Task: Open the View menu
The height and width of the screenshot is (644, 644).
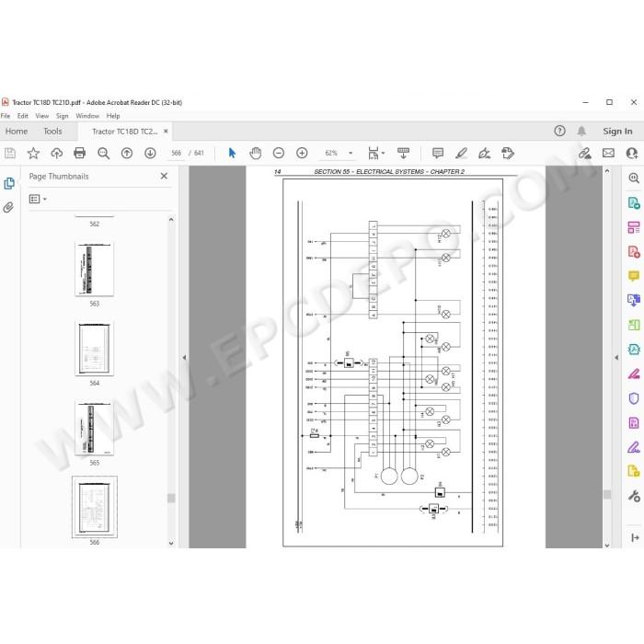Action: (x=42, y=116)
